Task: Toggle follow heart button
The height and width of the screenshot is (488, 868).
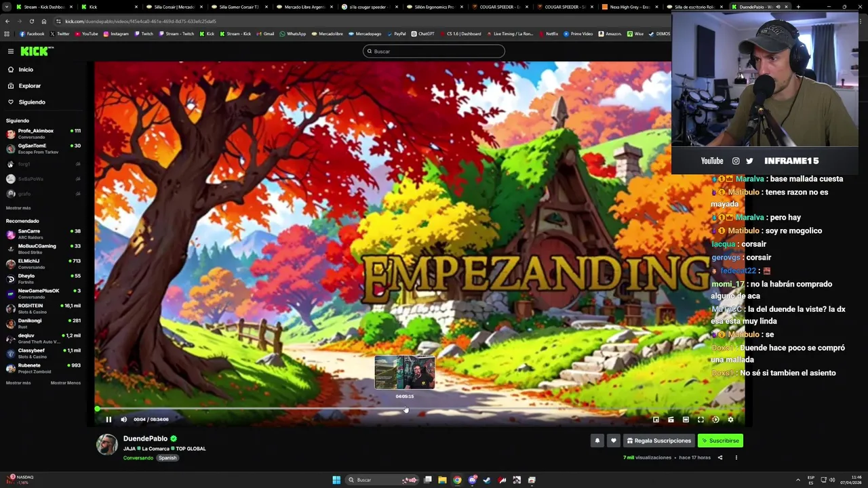Action: (x=614, y=441)
